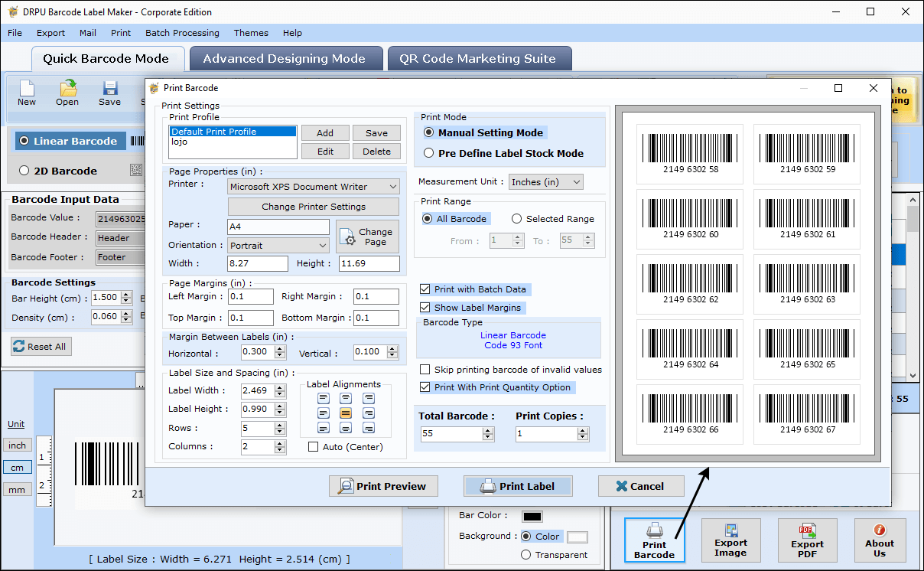
Task: Select top-center label alignment icon
Action: [346, 398]
